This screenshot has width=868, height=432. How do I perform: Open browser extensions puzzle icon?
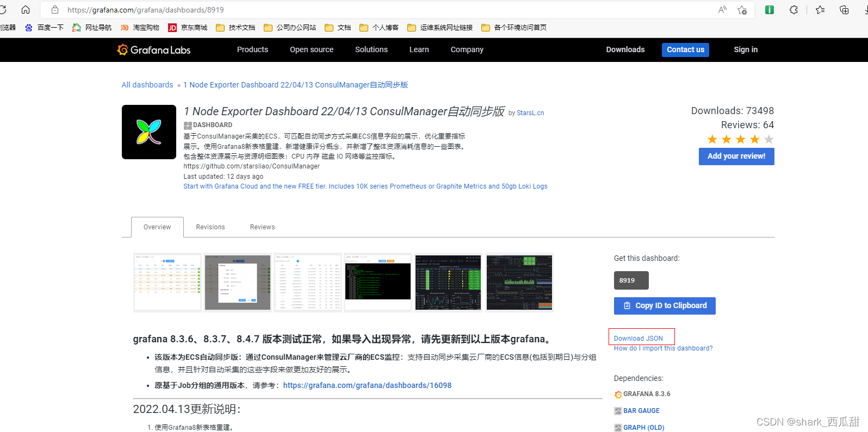tap(794, 10)
